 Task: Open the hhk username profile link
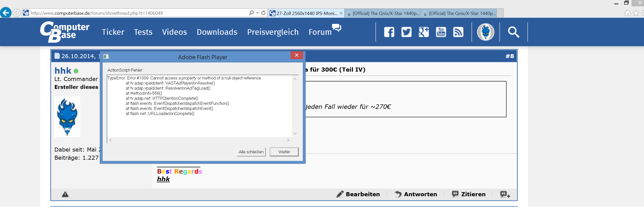(x=63, y=70)
